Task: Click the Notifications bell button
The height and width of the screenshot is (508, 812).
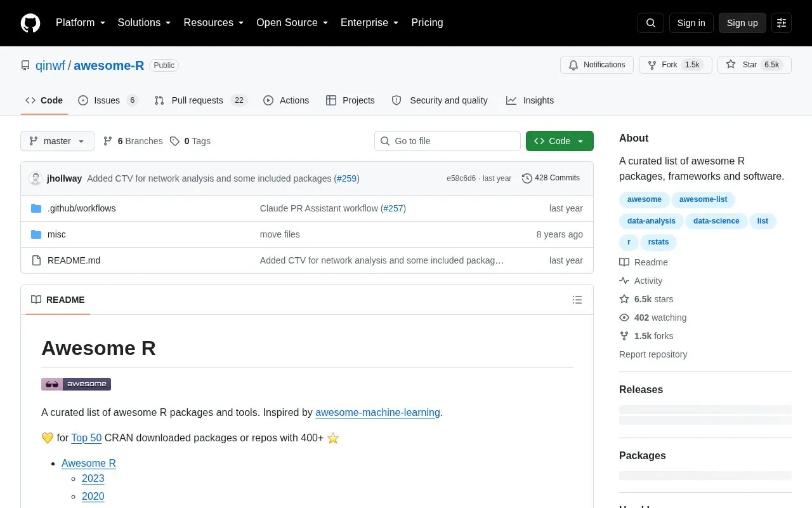Action: tap(596, 65)
